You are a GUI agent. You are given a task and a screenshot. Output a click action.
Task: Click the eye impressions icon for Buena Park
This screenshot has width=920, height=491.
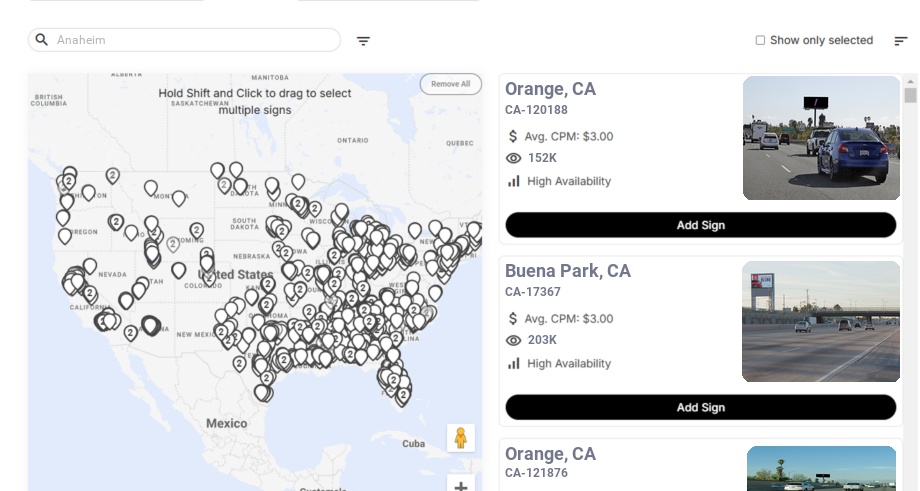tap(514, 340)
